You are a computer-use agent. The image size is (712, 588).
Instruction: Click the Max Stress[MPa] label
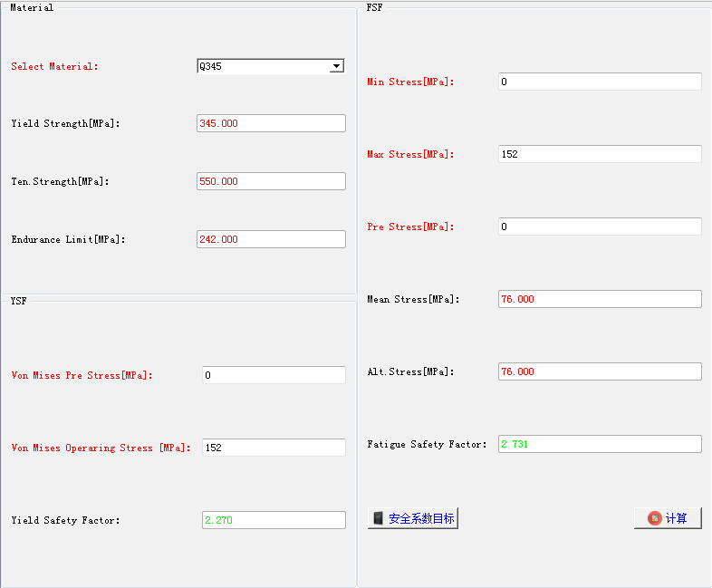tap(410, 154)
